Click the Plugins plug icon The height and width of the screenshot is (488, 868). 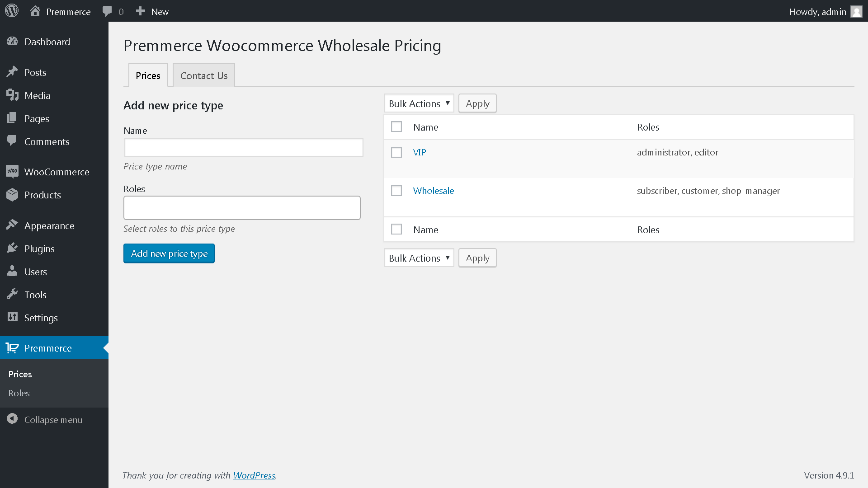(12, 248)
